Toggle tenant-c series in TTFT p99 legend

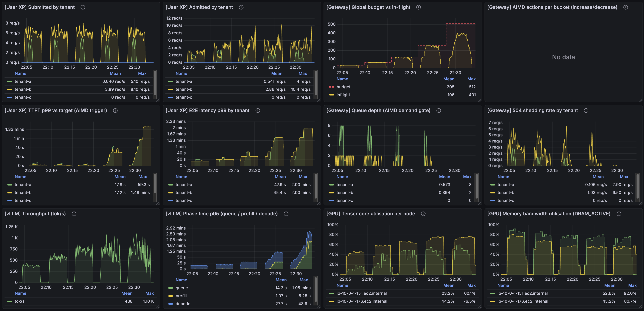(x=23, y=200)
